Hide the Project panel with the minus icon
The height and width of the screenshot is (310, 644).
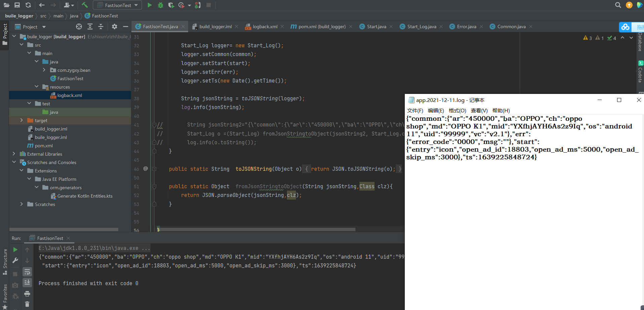(x=126, y=27)
